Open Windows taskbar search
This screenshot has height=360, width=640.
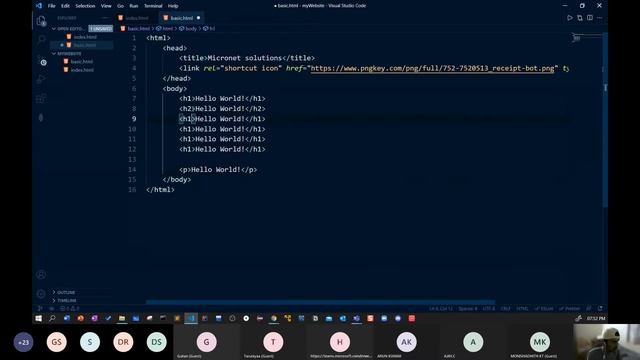click(x=52, y=318)
